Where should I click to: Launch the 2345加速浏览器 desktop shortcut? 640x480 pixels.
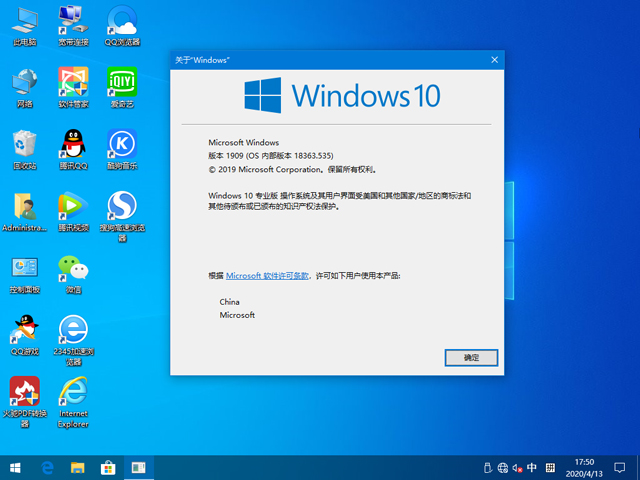click(x=73, y=340)
